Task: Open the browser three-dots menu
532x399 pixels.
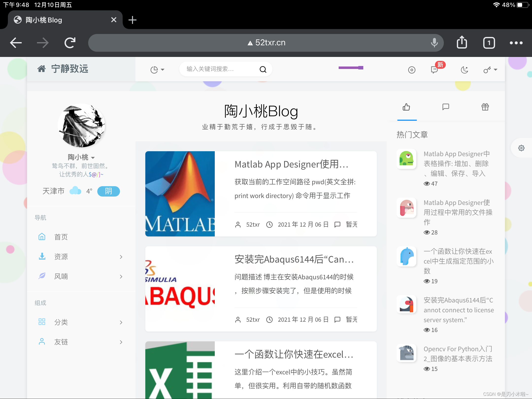Action: [x=516, y=43]
